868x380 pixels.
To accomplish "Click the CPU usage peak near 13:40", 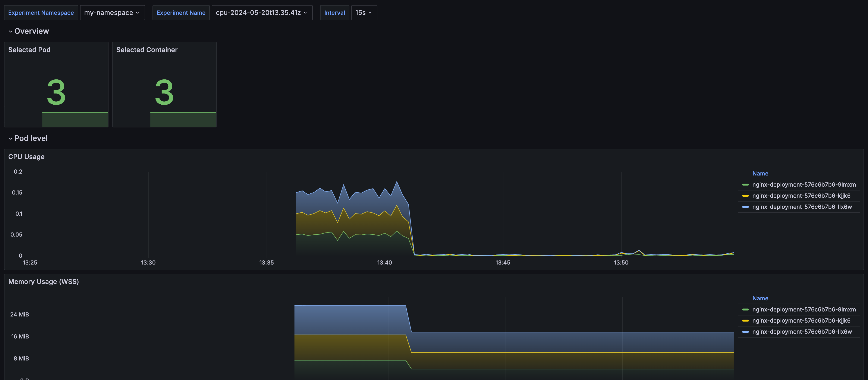I will point(397,182).
